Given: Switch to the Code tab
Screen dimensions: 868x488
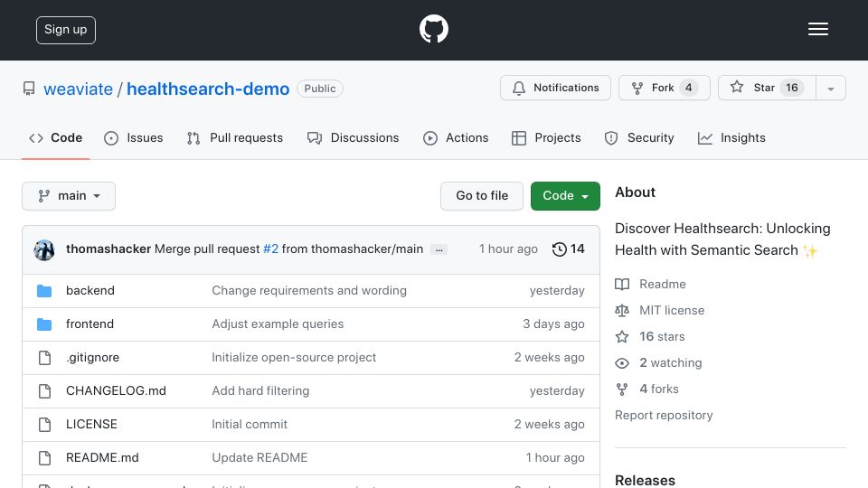Looking at the screenshot, I should point(56,137).
